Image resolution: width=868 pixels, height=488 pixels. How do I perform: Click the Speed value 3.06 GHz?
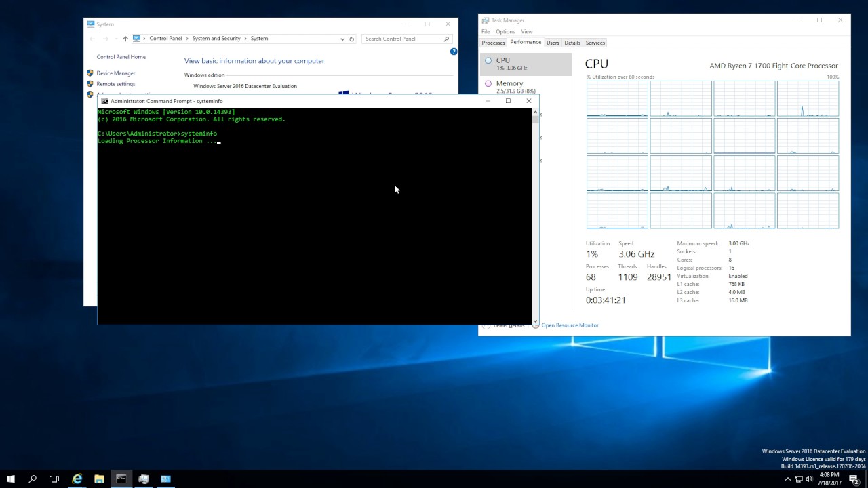[636, 254]
